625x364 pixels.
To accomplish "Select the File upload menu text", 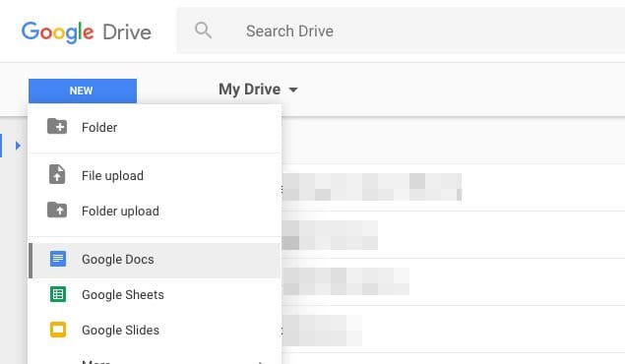I will 112,176.
